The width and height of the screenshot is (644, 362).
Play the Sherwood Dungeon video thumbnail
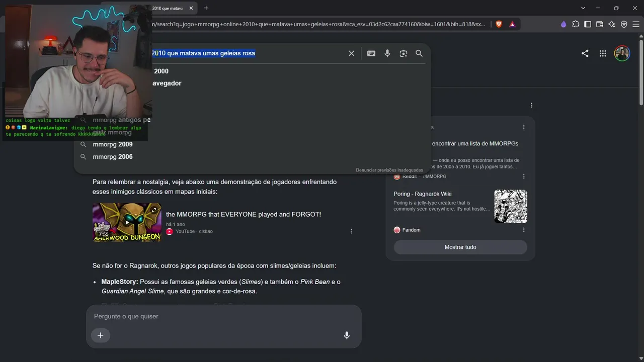click(127, 222)
